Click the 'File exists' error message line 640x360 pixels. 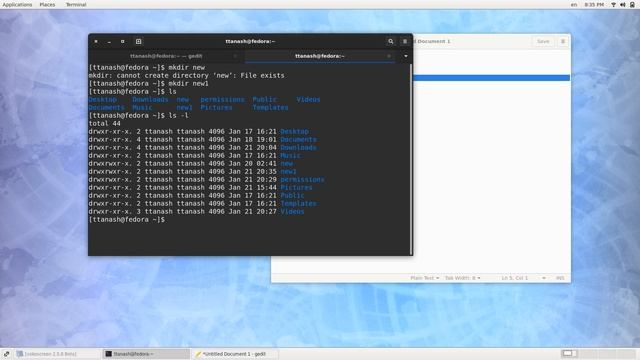pyautogui.click(x=187, y=76)
